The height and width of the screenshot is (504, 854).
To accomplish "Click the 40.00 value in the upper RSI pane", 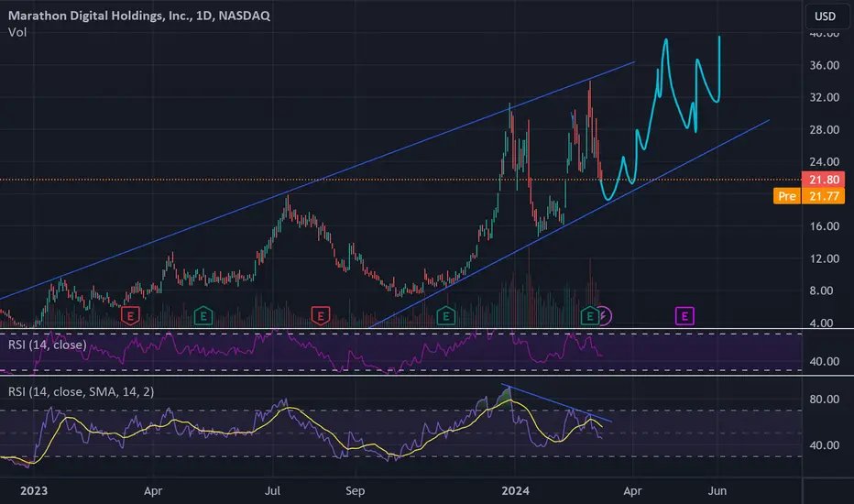I will click(x=824, y=361).
